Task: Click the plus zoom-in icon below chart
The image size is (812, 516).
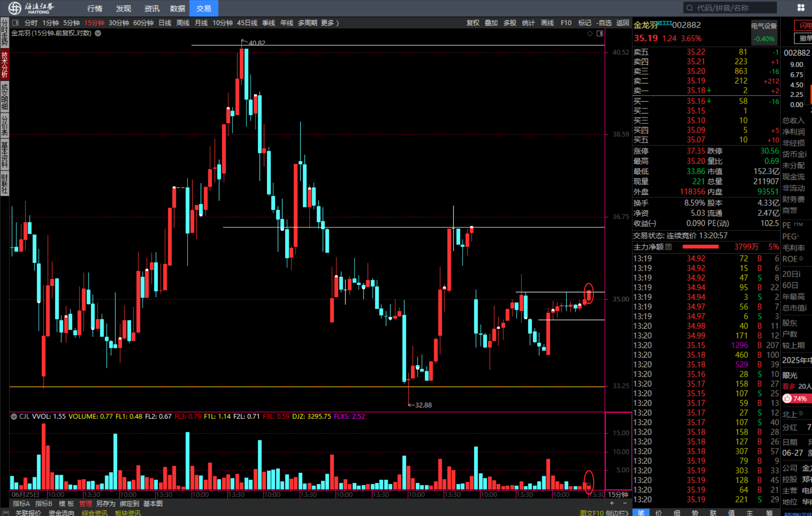Action: click(612, 503)
